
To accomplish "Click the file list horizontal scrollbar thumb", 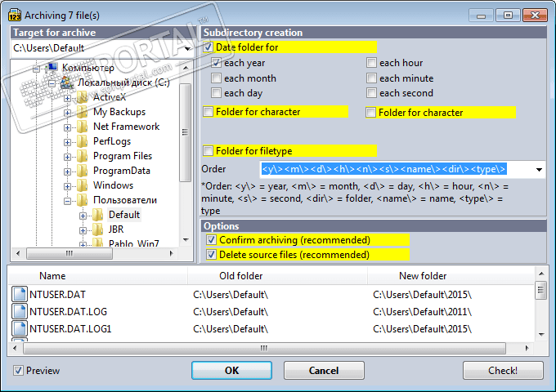I will click(x=264, y=348).
